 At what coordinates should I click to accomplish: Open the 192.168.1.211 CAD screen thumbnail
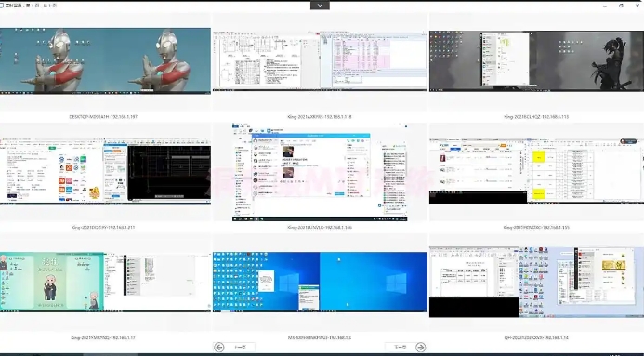tap(105, 171)
